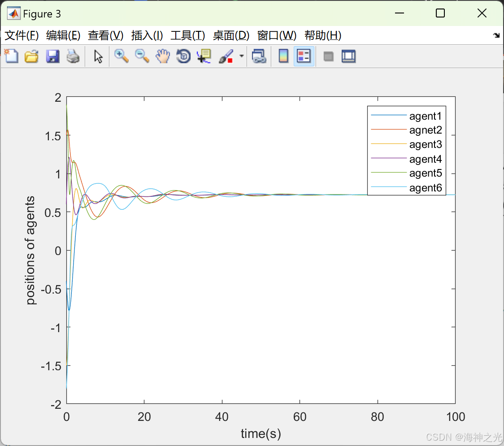Click the Link Plot icon
The width and height of the screenshot is (504, 446).
coord(259,56)
